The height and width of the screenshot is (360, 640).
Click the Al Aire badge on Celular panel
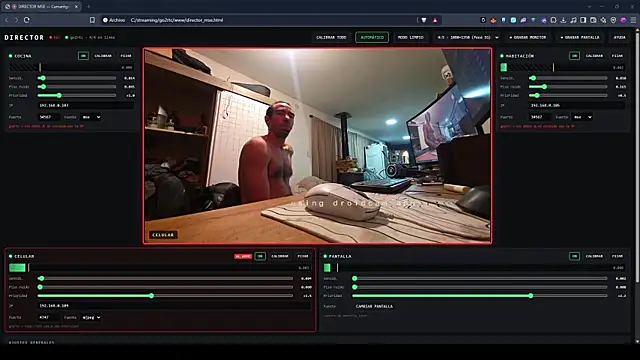tap(243, 256)
